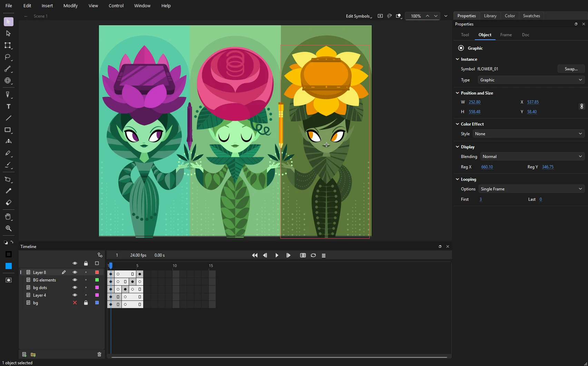Screen dimensions: 588x366
Task: Hide Layer 8 with eye icon
Action: coord(75,273)
